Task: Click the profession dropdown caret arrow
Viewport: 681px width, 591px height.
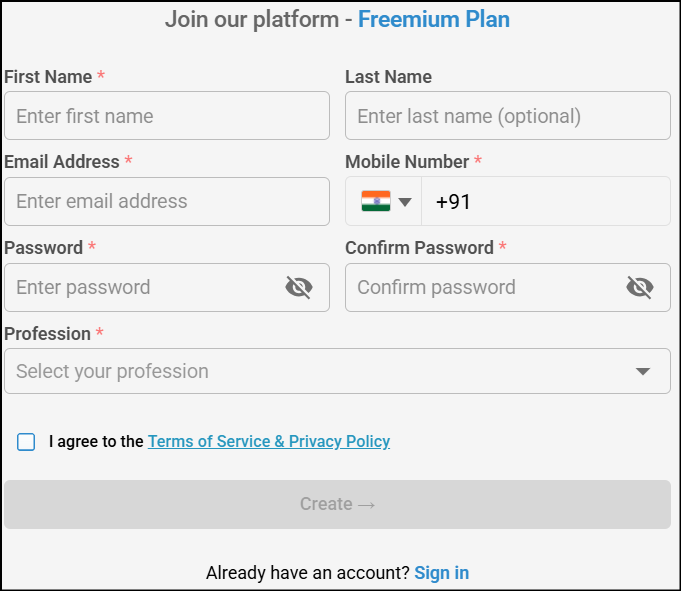Action: (643, 372)
